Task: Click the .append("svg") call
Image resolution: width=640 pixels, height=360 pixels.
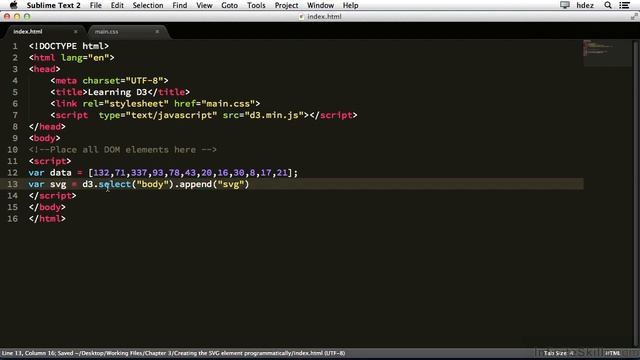Action: tap(212, 184)
